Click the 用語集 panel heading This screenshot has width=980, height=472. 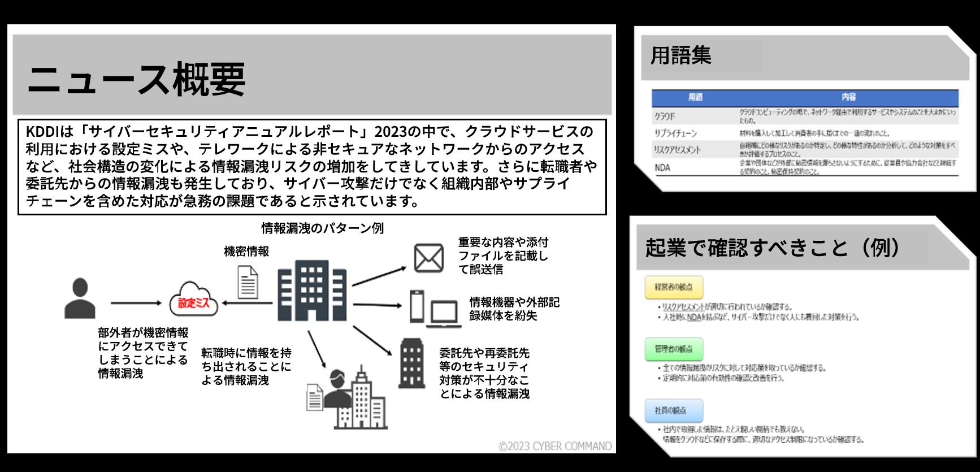coord(681,55)
